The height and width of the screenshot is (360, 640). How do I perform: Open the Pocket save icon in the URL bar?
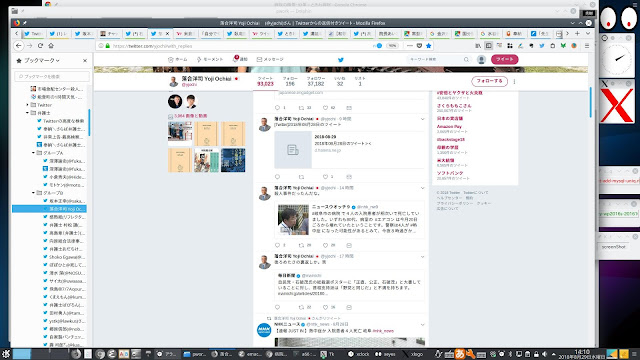419,46
